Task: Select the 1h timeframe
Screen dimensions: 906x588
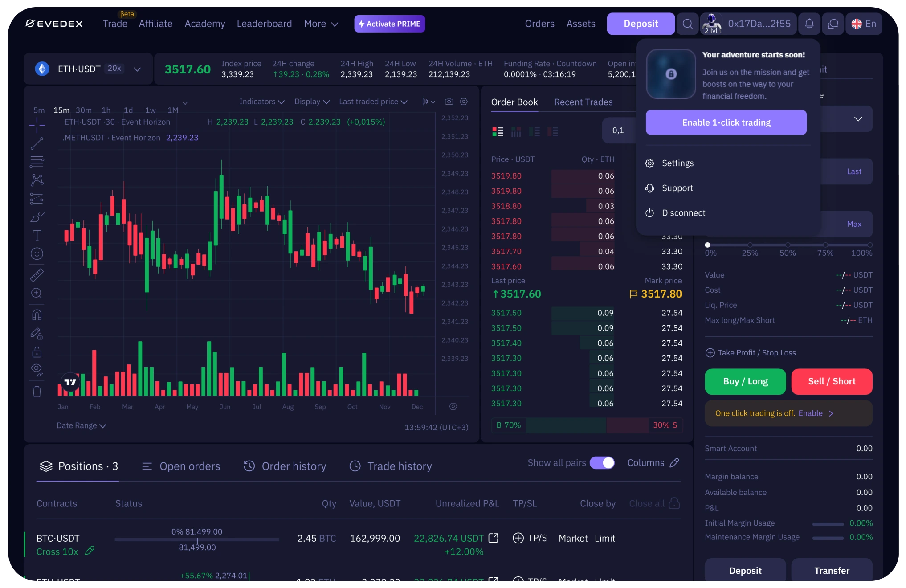Action: 106,110
